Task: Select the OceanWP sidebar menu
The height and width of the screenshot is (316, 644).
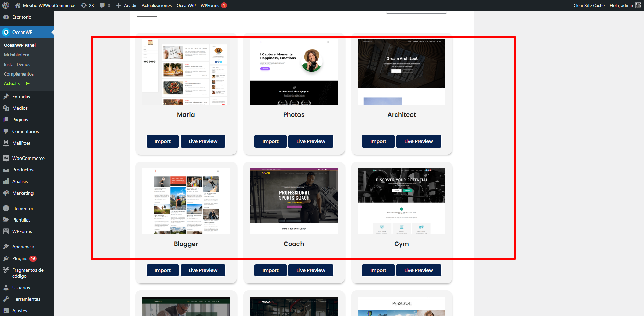Action: (27, 32)
